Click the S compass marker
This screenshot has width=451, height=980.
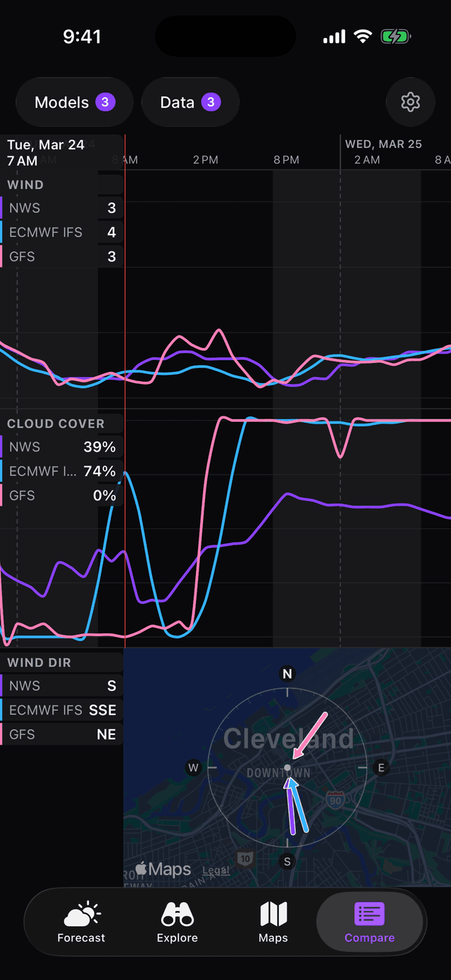287,861
